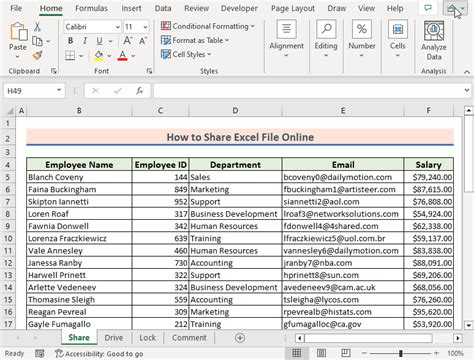Expand the font name Calibri dropdown

pyautogui.click(x=117, y=27)
